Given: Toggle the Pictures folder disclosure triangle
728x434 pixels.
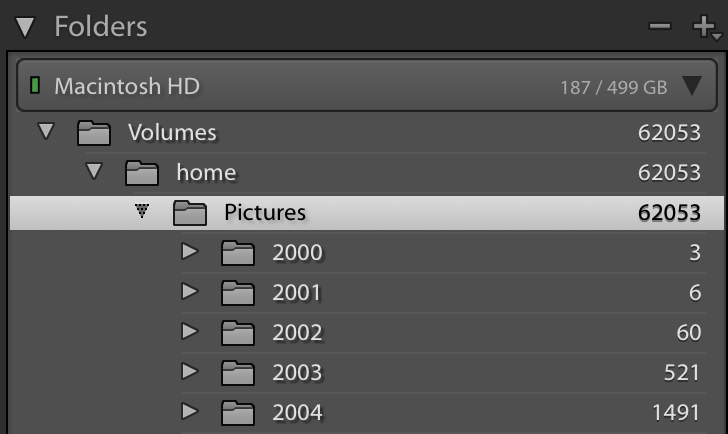Looking at the screenshot, I should click(142, 211).
